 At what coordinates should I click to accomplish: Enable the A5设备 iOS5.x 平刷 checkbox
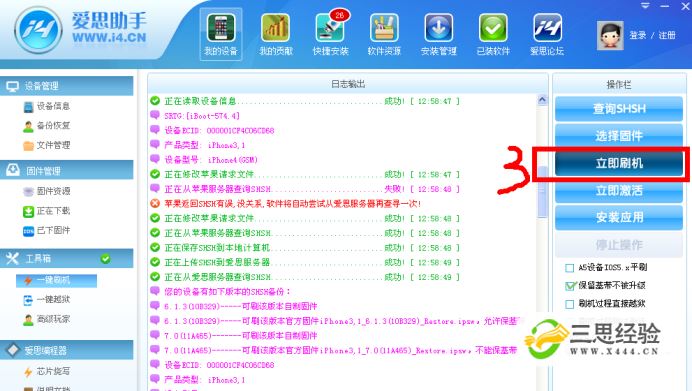point(569,268)
